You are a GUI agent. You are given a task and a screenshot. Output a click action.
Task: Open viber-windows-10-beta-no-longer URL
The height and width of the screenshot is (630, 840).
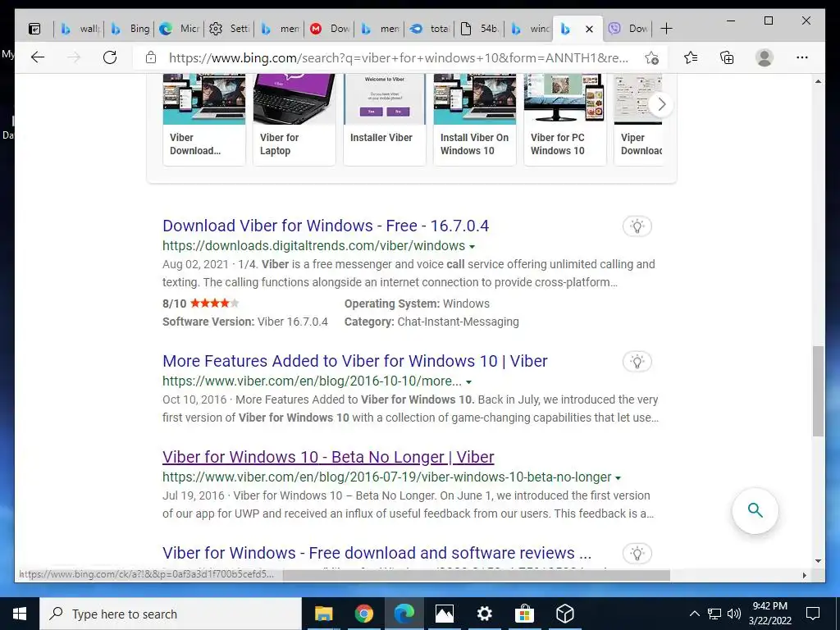pyautogui.click(x=387, y=477)
